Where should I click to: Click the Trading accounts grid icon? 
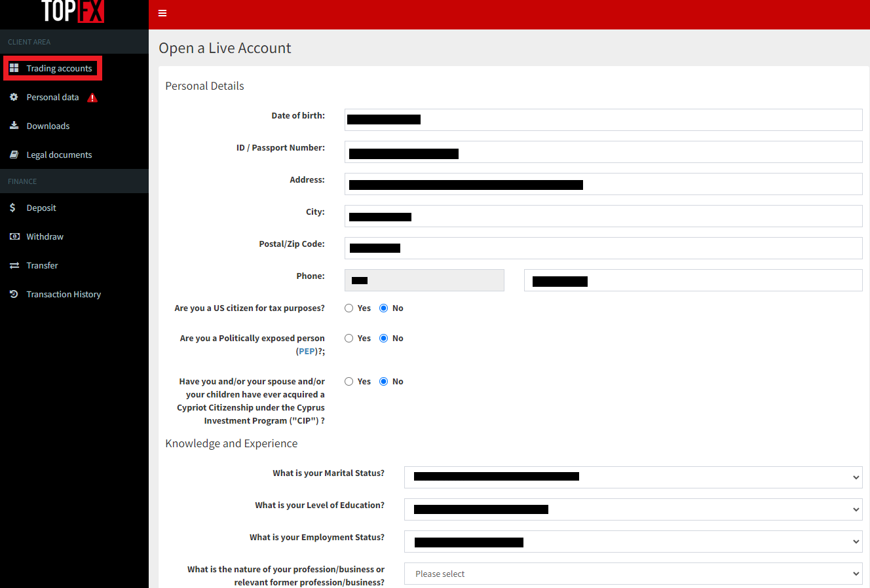[x=14, y=68]
